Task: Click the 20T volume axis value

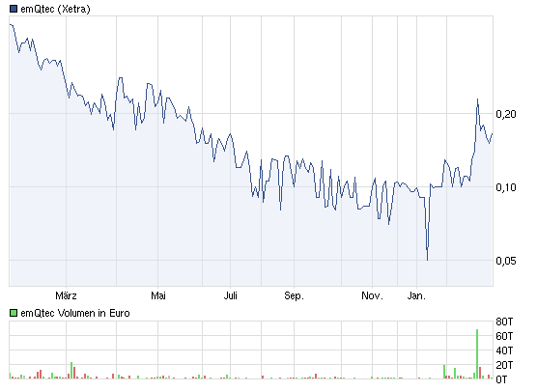Action: click(504, 365)
